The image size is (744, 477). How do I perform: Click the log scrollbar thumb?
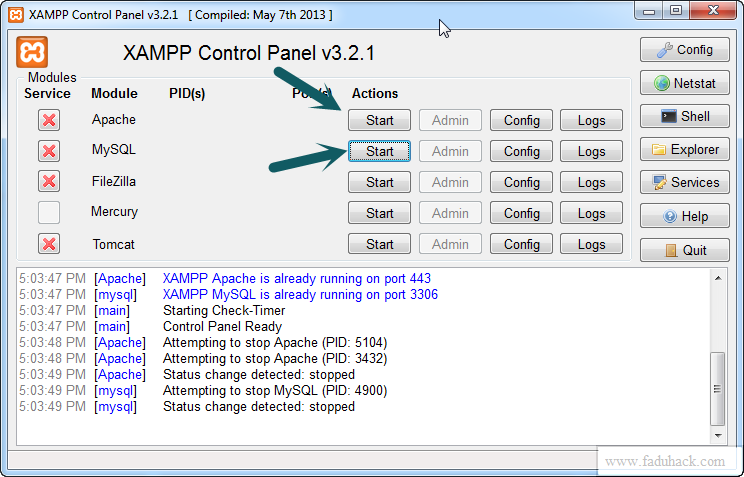pos(718,389)
